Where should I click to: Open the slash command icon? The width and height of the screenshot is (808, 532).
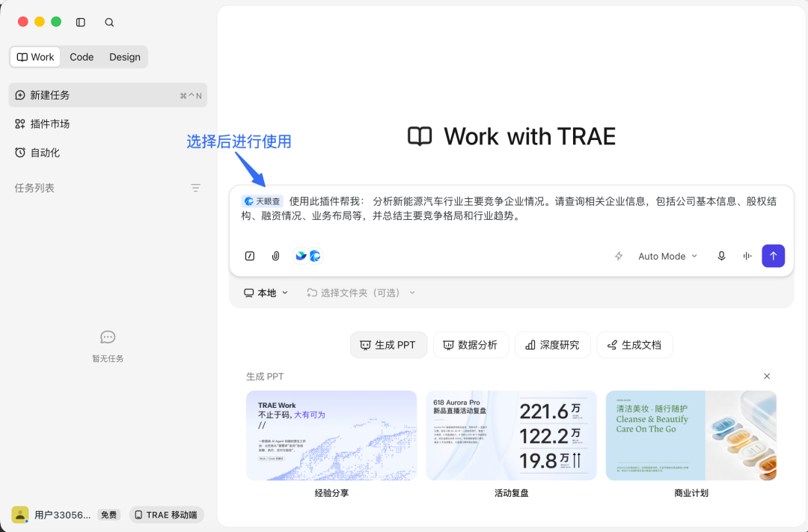click(x=250, y=256)
